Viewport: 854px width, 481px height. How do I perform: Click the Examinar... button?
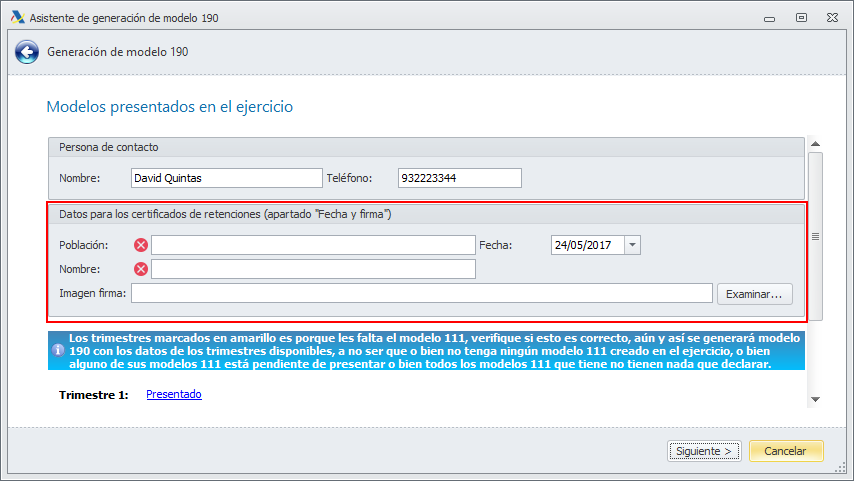(x=754, y=294)
